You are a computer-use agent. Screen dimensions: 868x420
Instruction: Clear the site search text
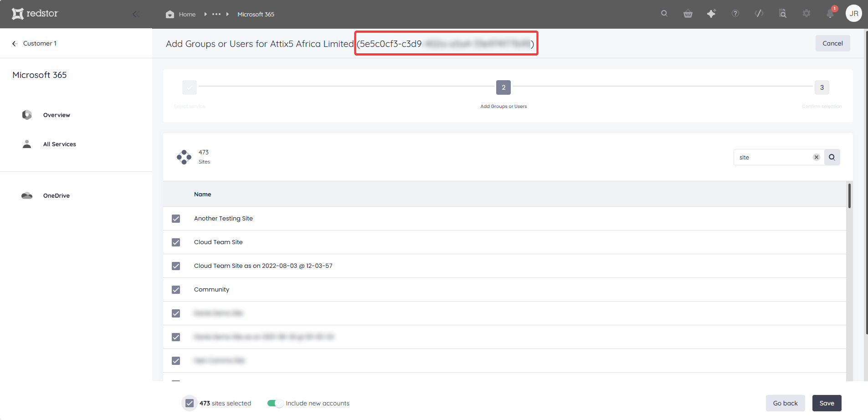(x=817, y=157)
